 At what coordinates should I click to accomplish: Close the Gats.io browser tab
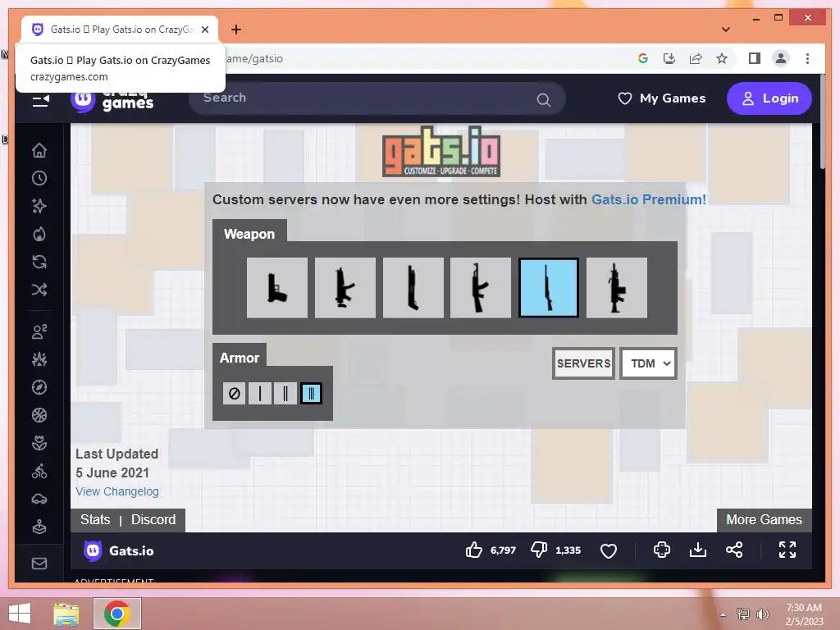click(205, 30)
